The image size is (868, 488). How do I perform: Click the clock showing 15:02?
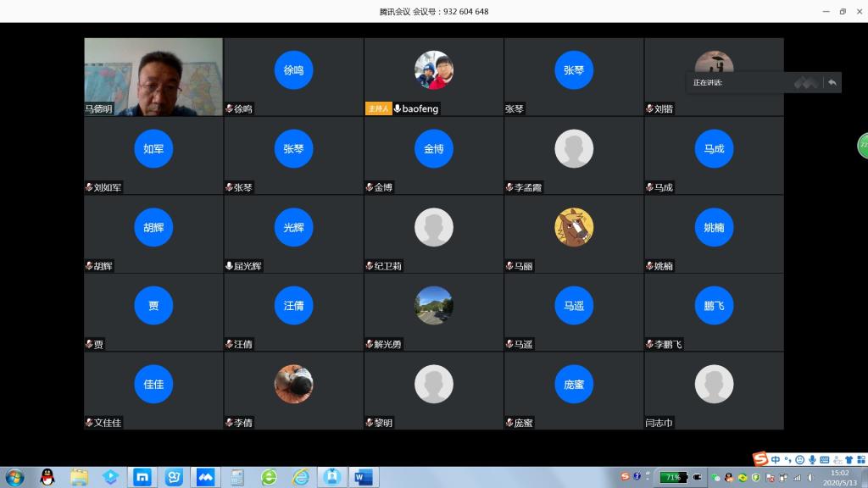[x=839, y=477]
